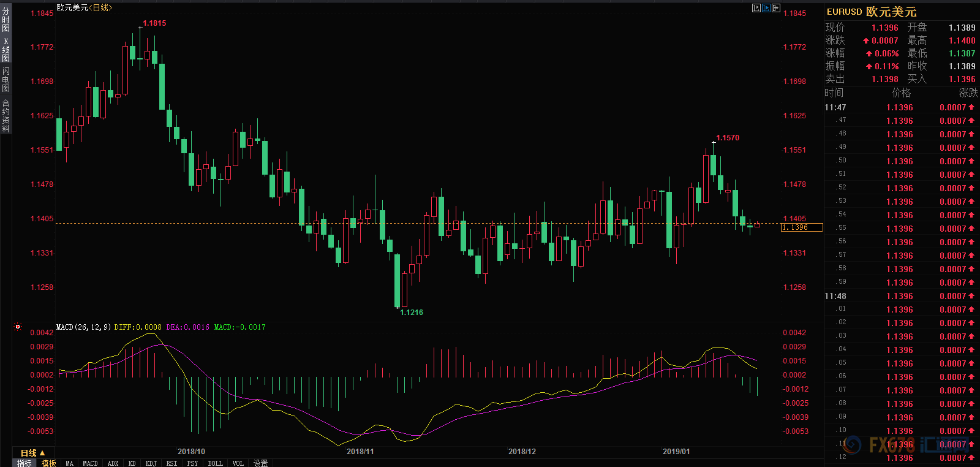The height and width of the screenshot is (467, 980).
Task: Click the 1.1815 high price marker
Action: (x=154, y=23)
